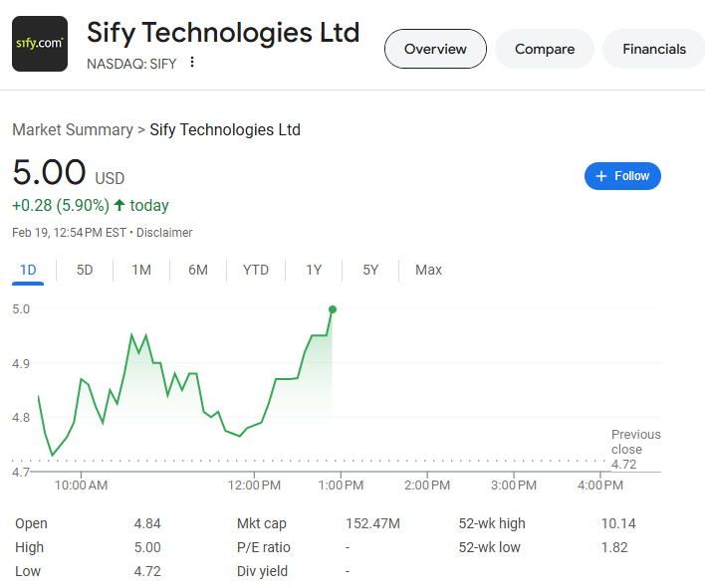
Task: Switch chart to 6M range
Action: pyautogui.click(x=198, y=270)
